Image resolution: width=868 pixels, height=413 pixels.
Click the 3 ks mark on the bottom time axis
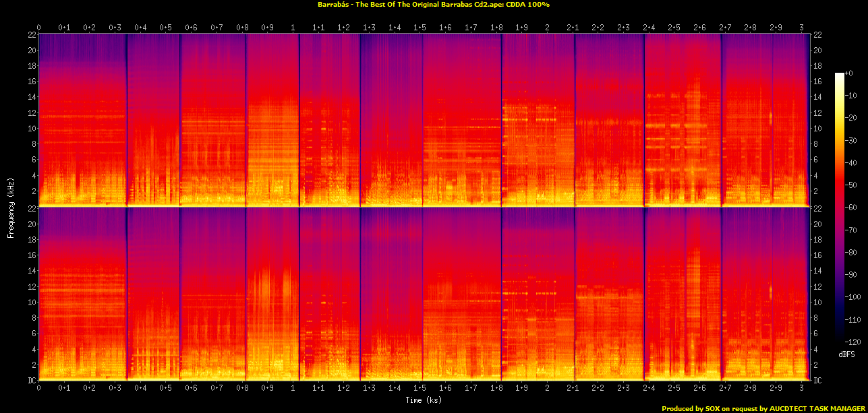801,389
